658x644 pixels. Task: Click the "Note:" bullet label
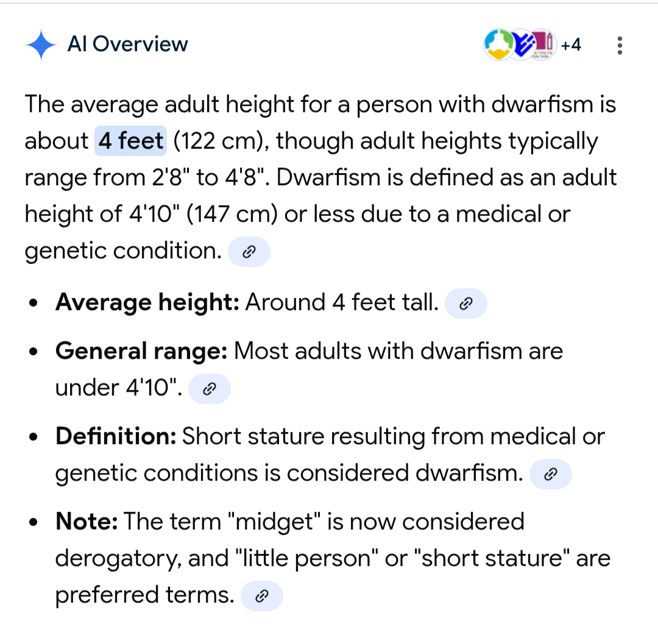click(86, 522)
